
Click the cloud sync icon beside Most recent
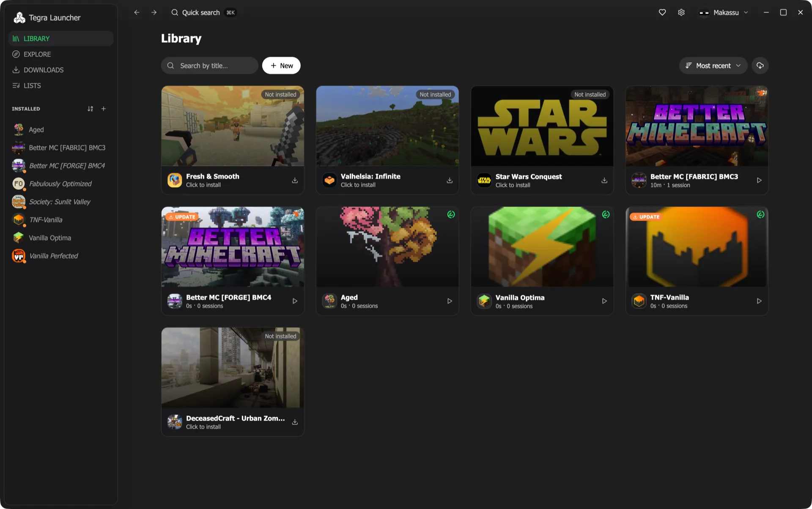tap(760, 66)
